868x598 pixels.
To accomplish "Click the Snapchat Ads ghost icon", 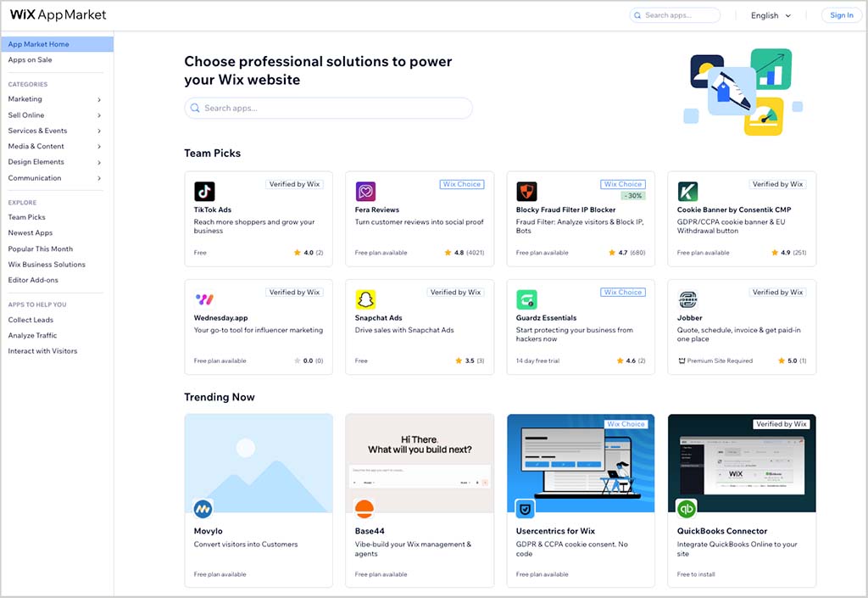I will pos(365,299).
